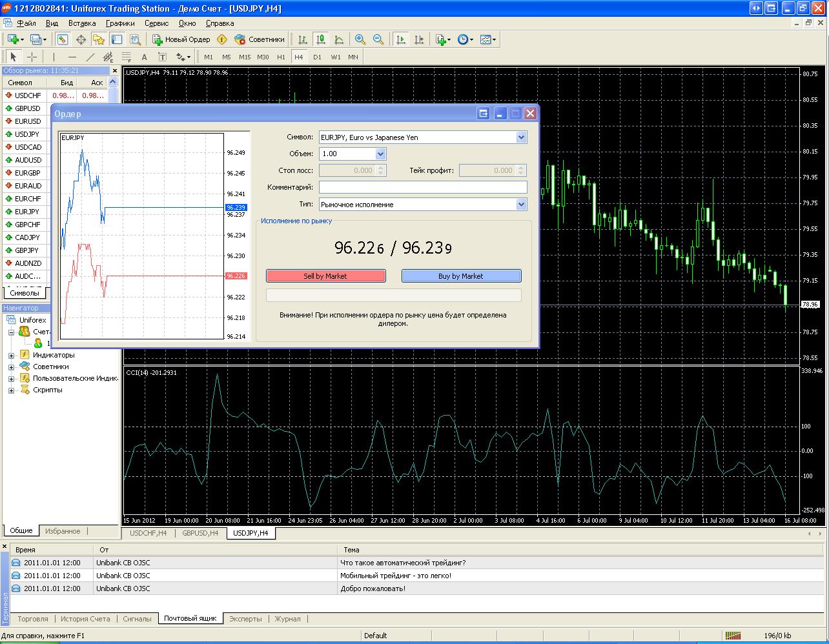Open the Символы tab in Market Watch
This screenshot has height=644, width=829.
pos(25,293)
